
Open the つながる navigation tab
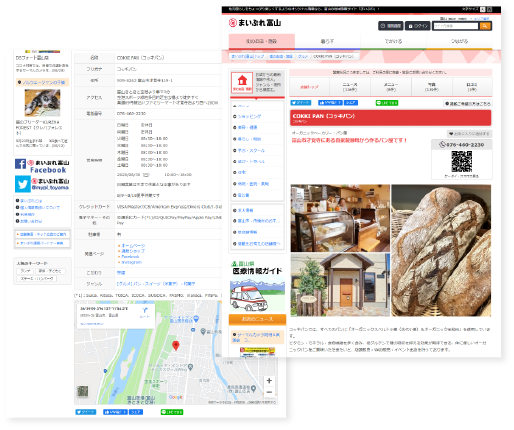click(459, 41)
